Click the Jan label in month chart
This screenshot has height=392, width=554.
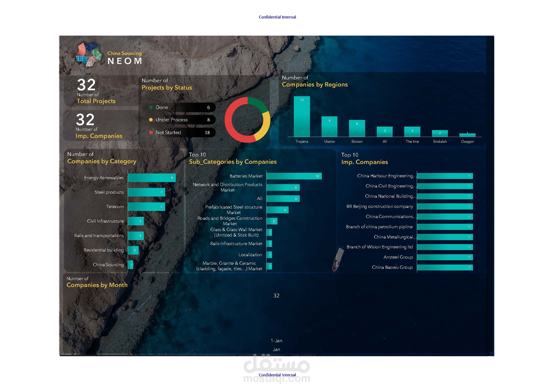pos(277,350)
